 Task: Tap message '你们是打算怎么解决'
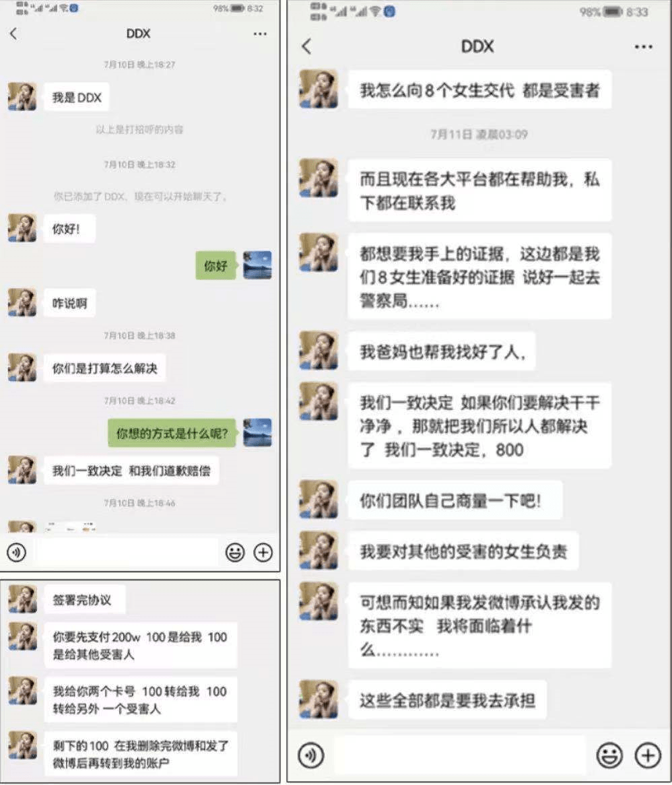[104, 368]
